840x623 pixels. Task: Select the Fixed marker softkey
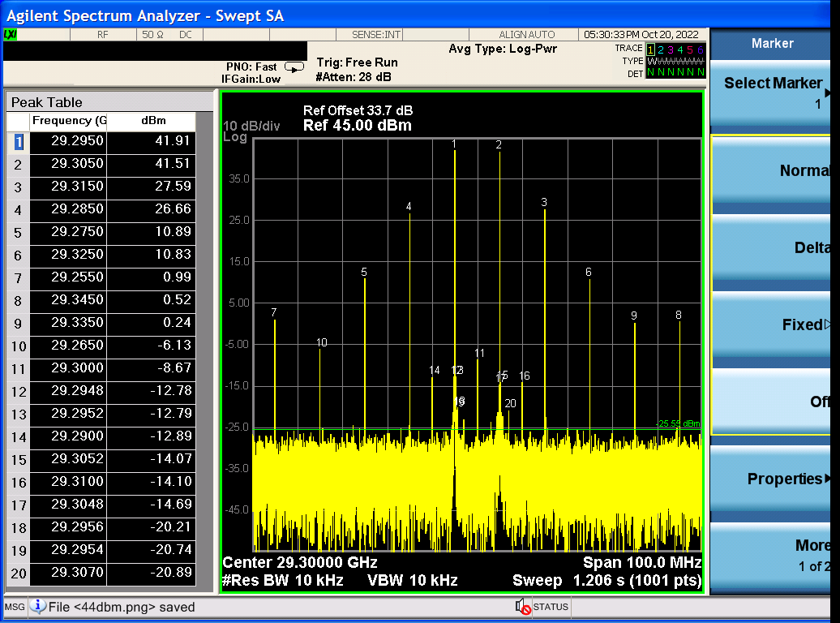[770, 324]
